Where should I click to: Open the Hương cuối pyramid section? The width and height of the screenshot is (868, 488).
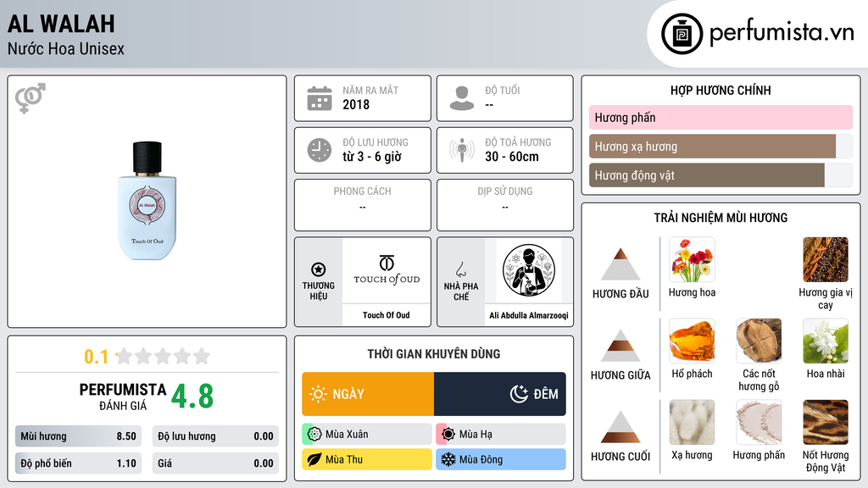point(620,436)
